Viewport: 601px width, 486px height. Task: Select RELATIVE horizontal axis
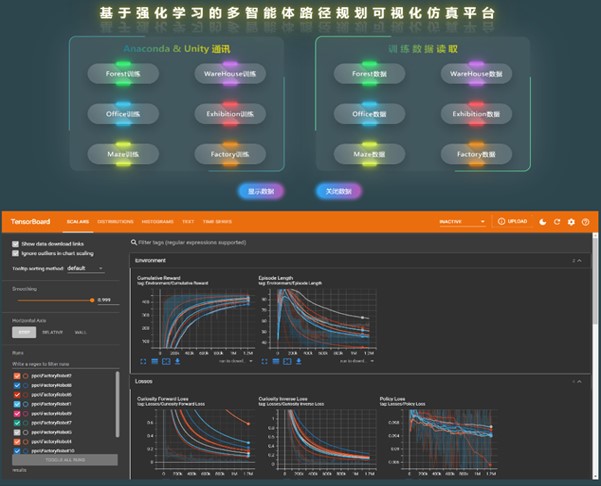tap(52, 332)
